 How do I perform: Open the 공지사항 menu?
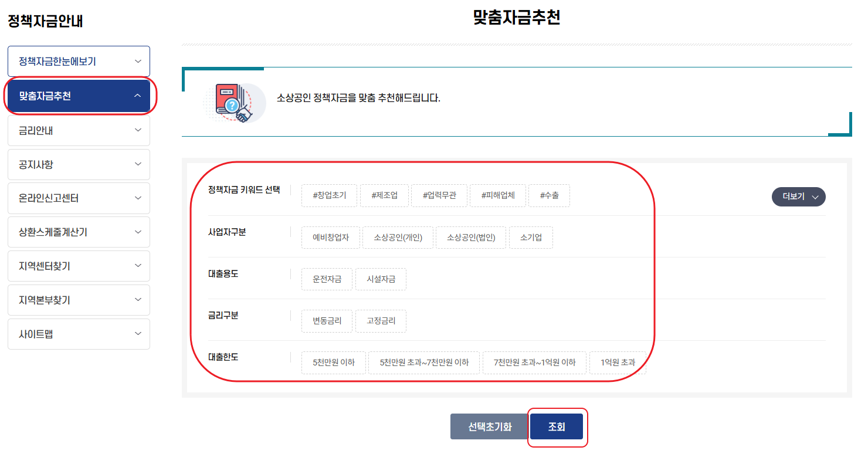(x=79, y=164)
